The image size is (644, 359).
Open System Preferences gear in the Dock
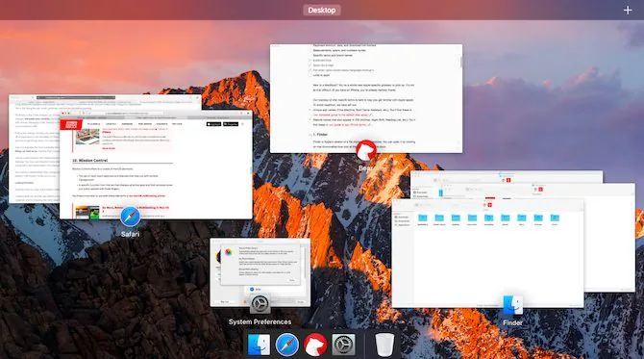(343, 345)
